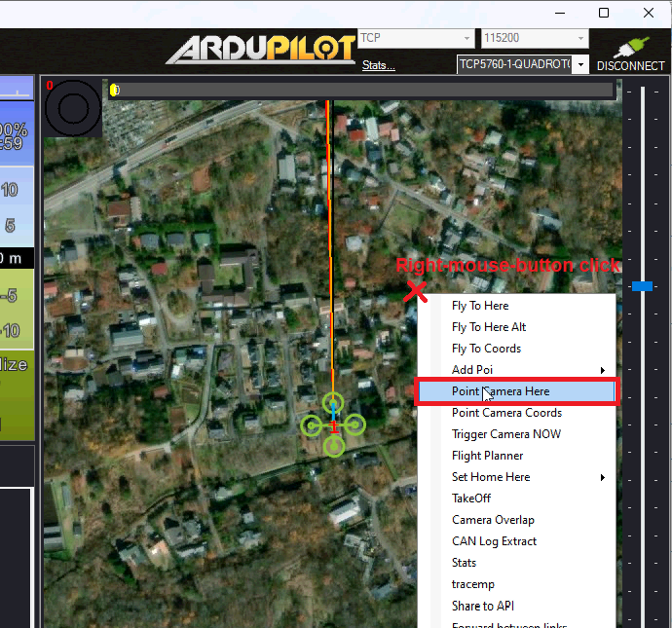Select Fly To Coords menu entry
Screen dimensions: 672x628
coord(486,349)
